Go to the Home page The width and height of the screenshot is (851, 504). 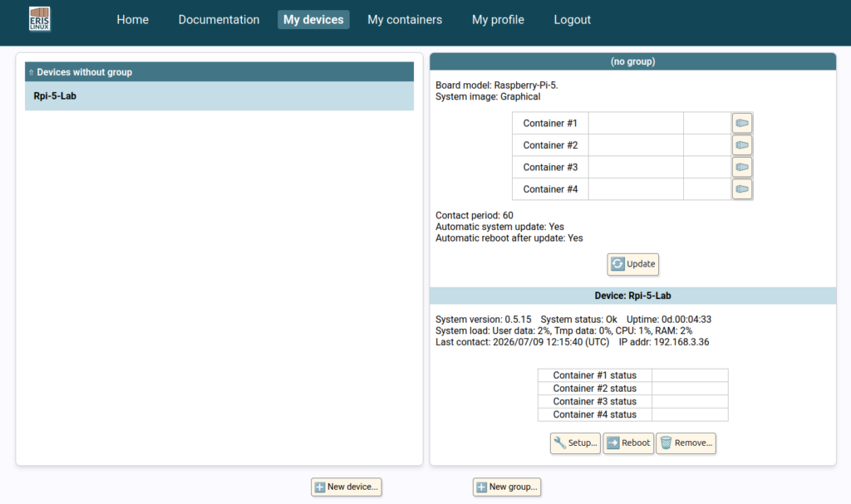tap(132, 20)
